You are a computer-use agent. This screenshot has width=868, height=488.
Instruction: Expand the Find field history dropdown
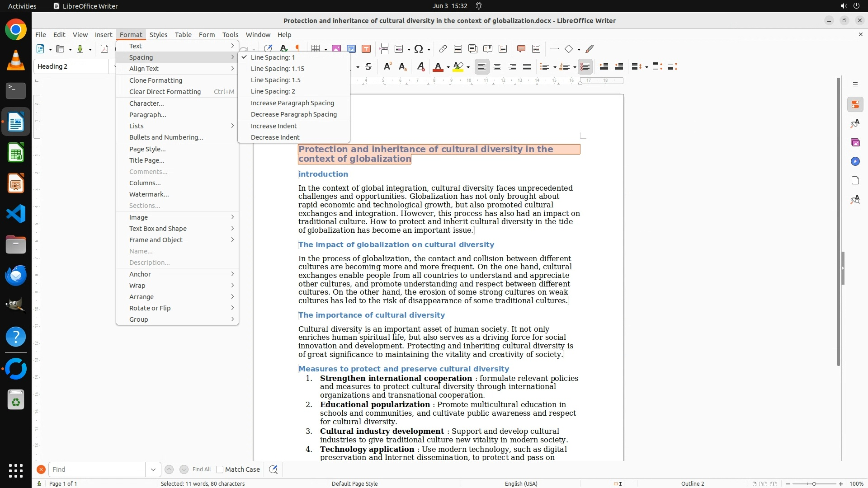coord(153,469)
